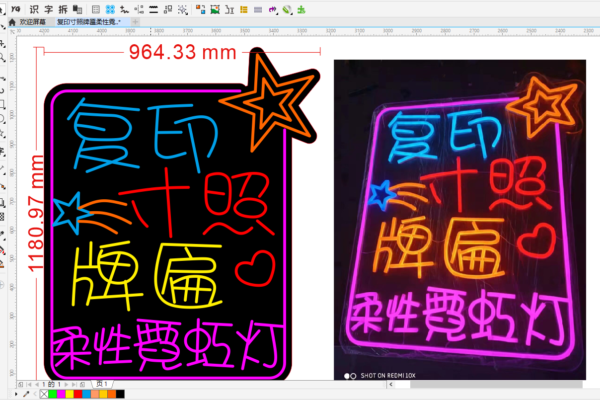
Task: Select the blue 复印 text in the design
Action: coord(143,134)
